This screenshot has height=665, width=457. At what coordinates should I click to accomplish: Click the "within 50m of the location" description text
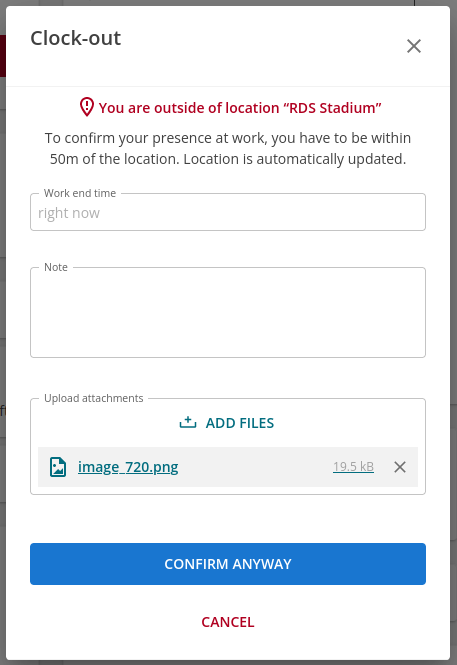coord(228,148)
